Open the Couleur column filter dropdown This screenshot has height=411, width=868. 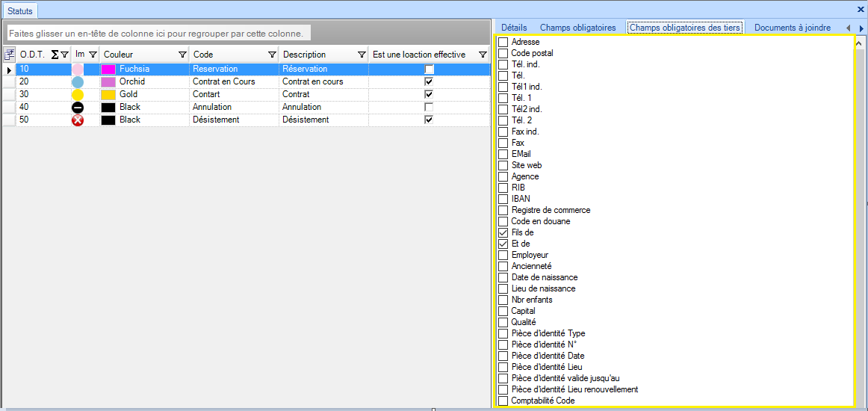(182, 55)
